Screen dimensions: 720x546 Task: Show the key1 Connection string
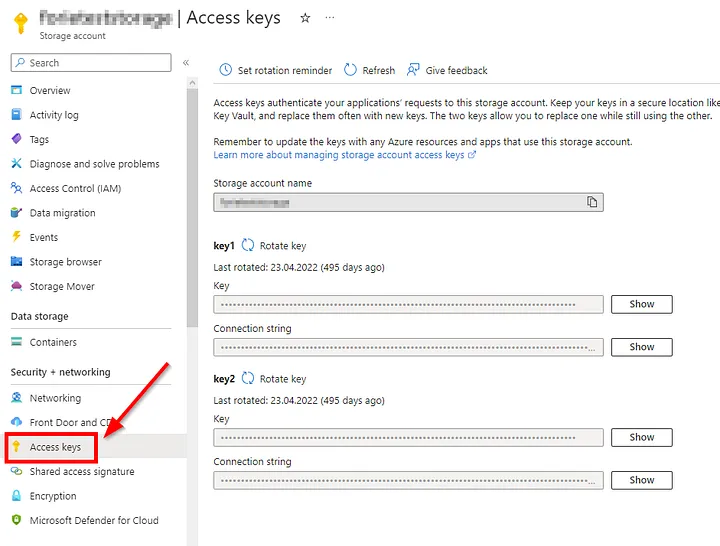[642, 347]
